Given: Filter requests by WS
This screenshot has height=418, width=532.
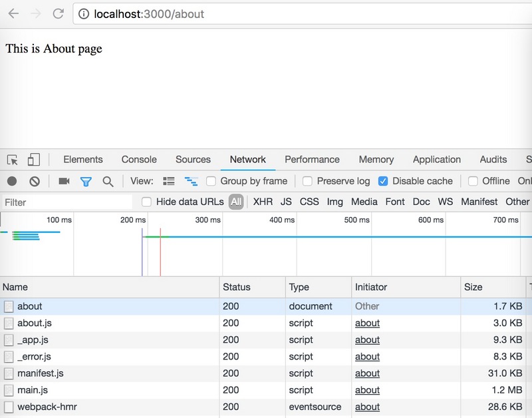Looking at the screenshot, I should 445,202.
